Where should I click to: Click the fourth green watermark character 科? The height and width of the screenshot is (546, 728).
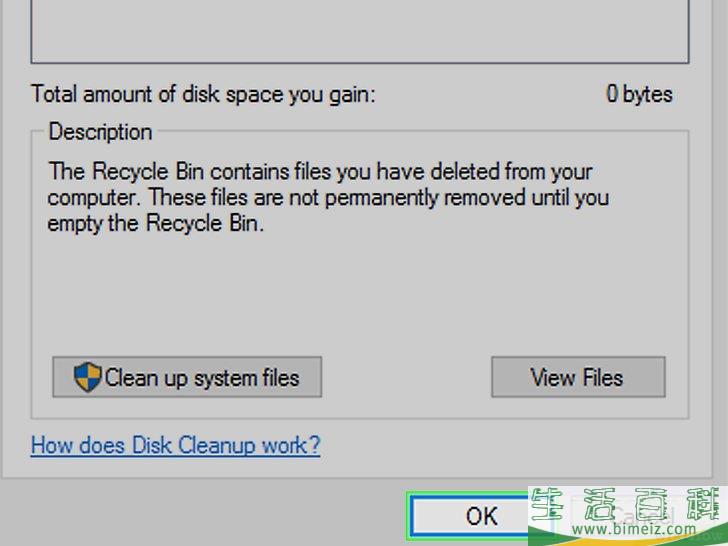[703, 505]
